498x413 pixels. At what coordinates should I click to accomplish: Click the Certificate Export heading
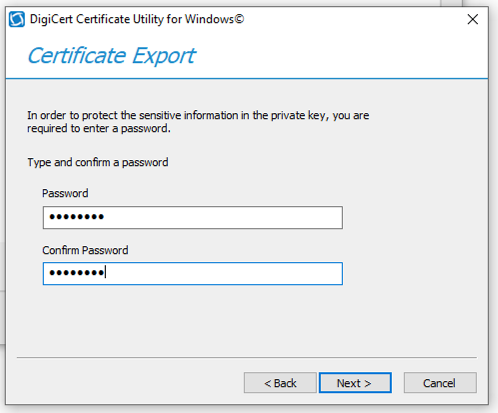click(111, 55)
